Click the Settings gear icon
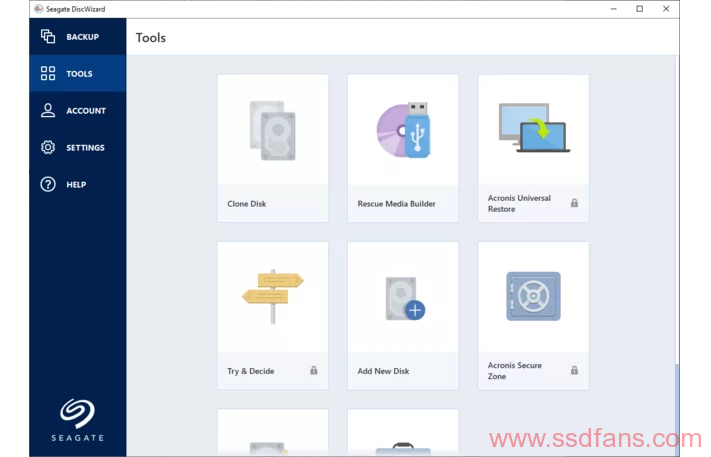 48,147
